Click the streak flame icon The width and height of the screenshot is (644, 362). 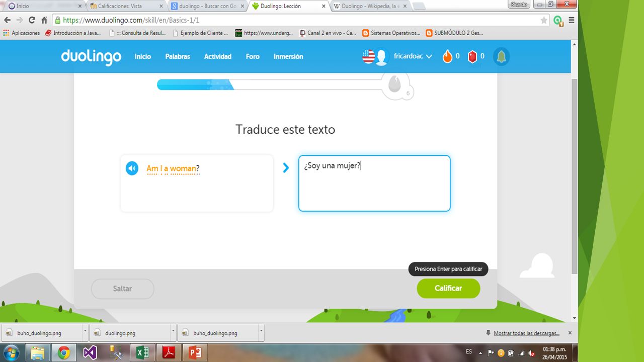pos(447,56)
